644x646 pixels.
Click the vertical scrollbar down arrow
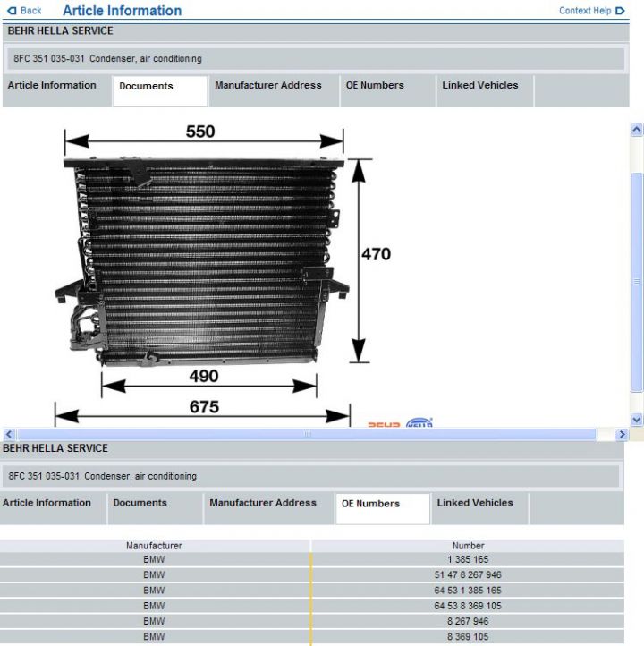(x=637, y=420)
